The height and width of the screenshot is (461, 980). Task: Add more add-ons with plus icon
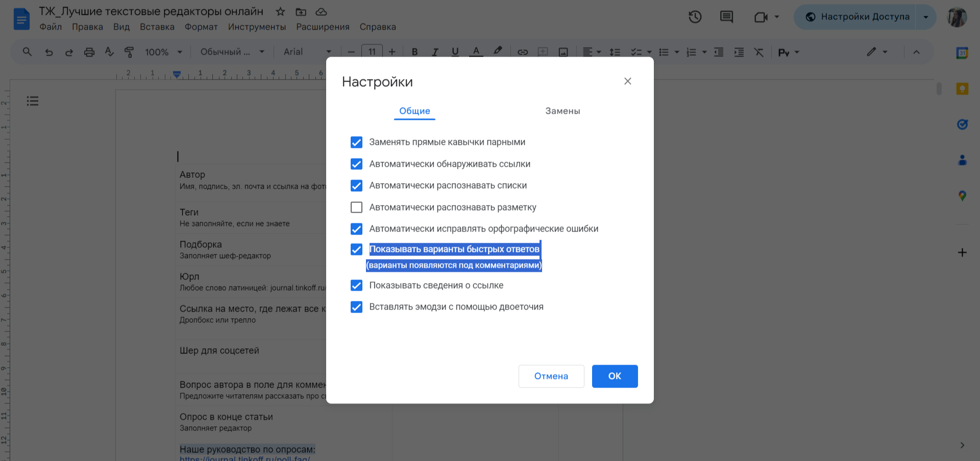(962, 252)
